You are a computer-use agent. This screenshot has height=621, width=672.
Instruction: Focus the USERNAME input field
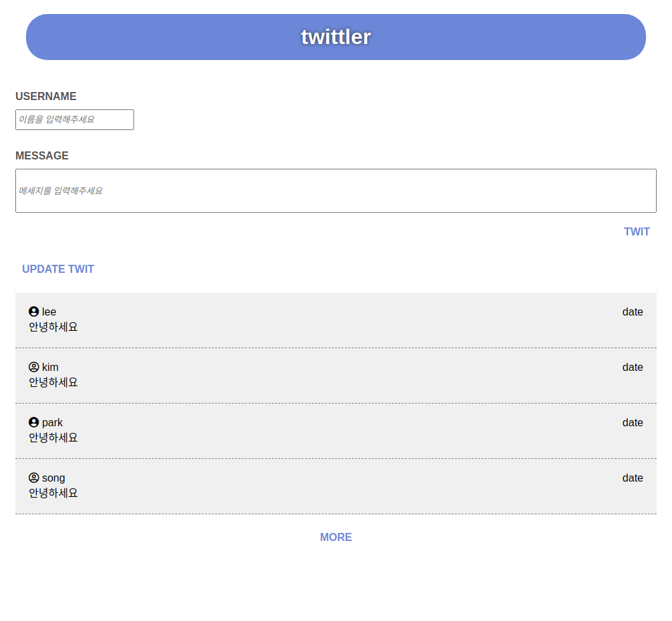pyautogui.click(x=75, y=119)
